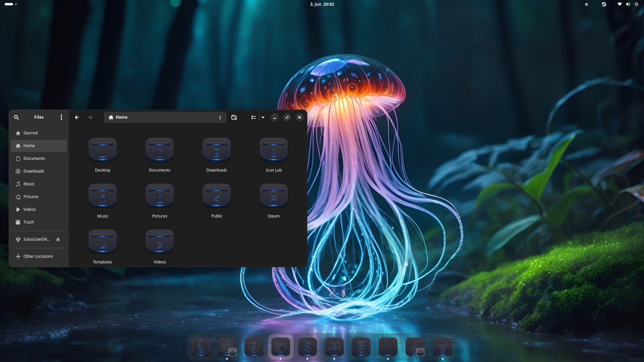644x362 pixels.
Task: Select the Downloads folder icon in grid
Action: (x=217, y=149)
